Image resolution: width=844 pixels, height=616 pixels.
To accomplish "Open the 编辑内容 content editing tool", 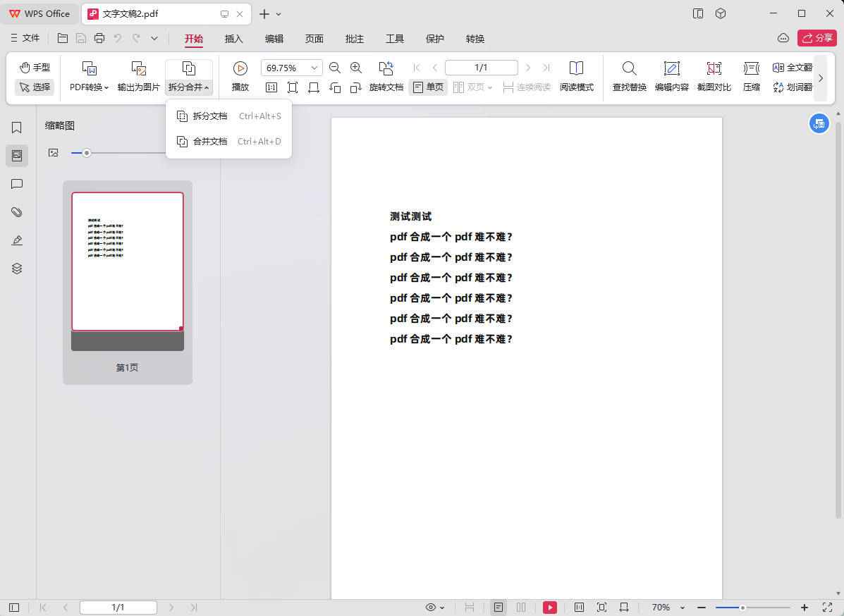I will pos(671,76).
